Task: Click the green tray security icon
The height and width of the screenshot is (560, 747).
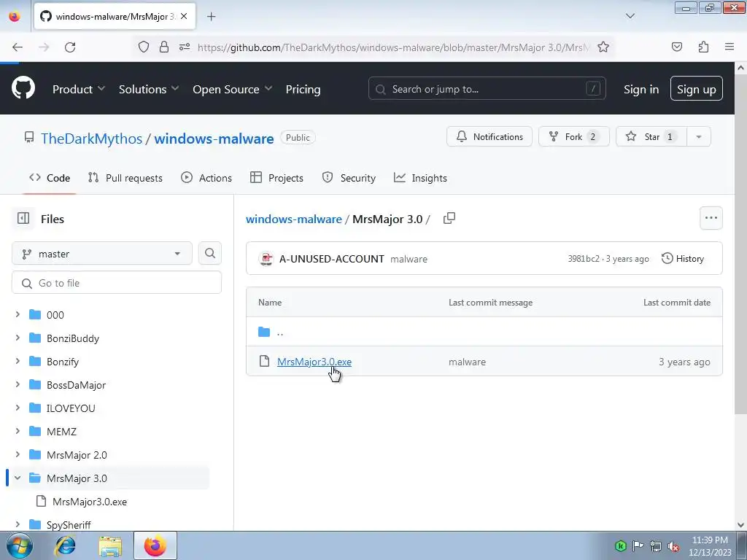Action: pyautogui.click(x=620, y=546)
